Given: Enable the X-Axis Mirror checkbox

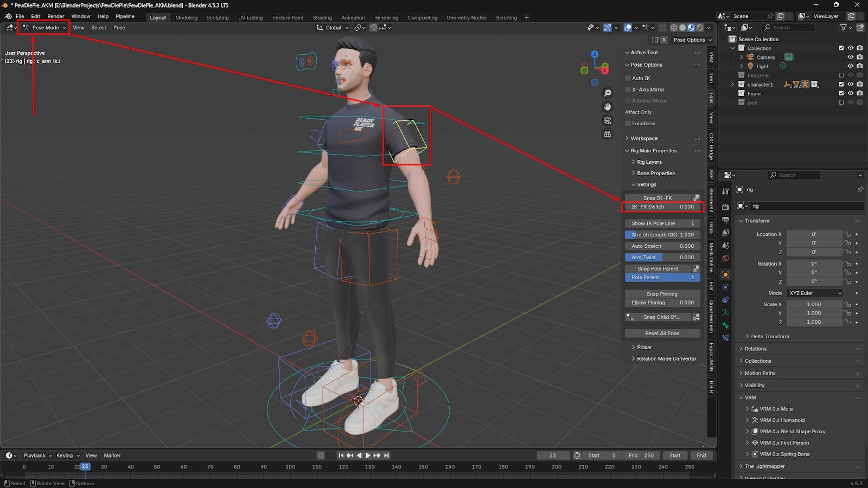Looking at the screenshot, I should tap(628, 89).
